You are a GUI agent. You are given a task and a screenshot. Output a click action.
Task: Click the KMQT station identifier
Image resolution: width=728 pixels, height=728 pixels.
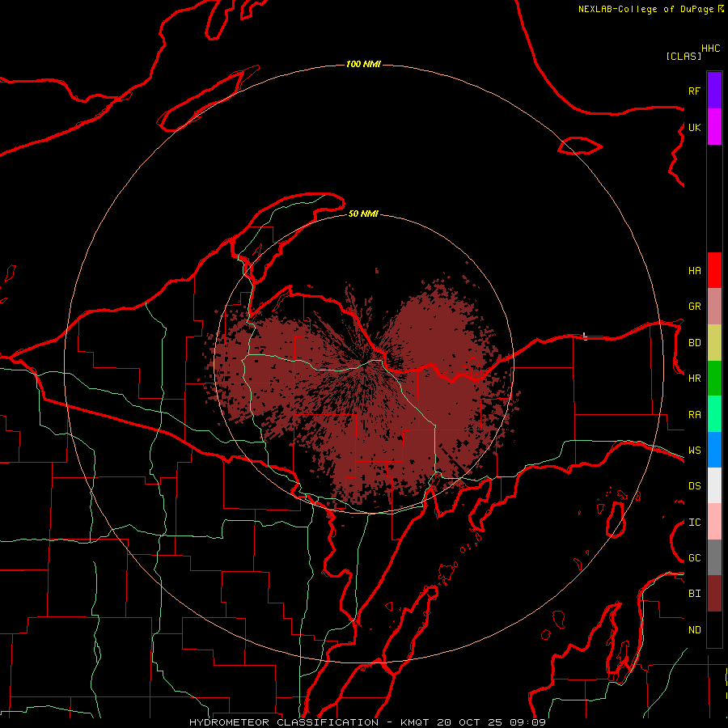[x=415, y=722]
